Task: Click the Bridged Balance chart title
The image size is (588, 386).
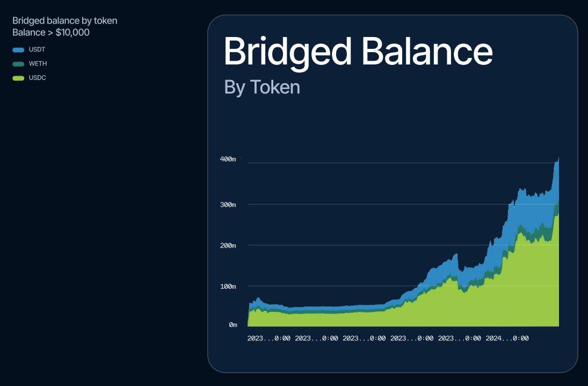Action: [358, 52]
